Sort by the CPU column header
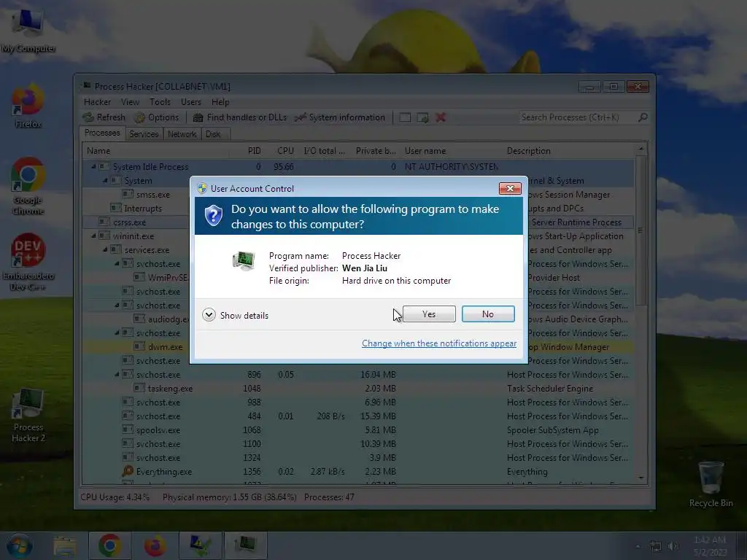Screen dimensions: 747x560 [x=282, y=151]
